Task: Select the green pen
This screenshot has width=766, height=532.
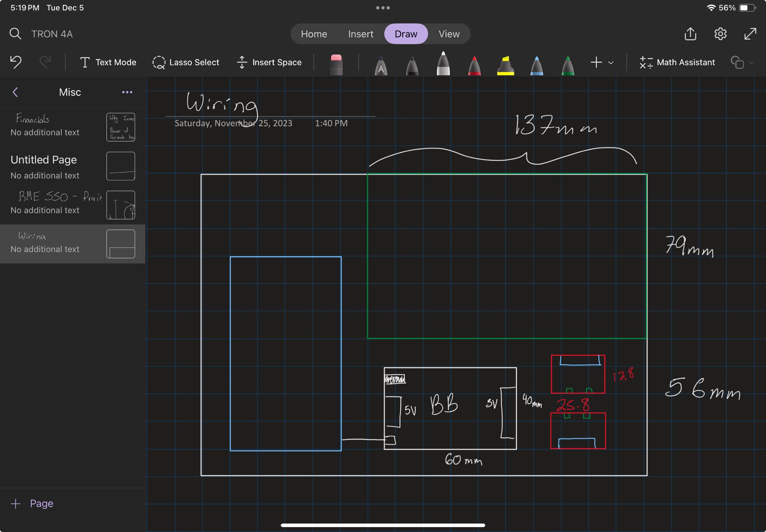Action: 567,65
